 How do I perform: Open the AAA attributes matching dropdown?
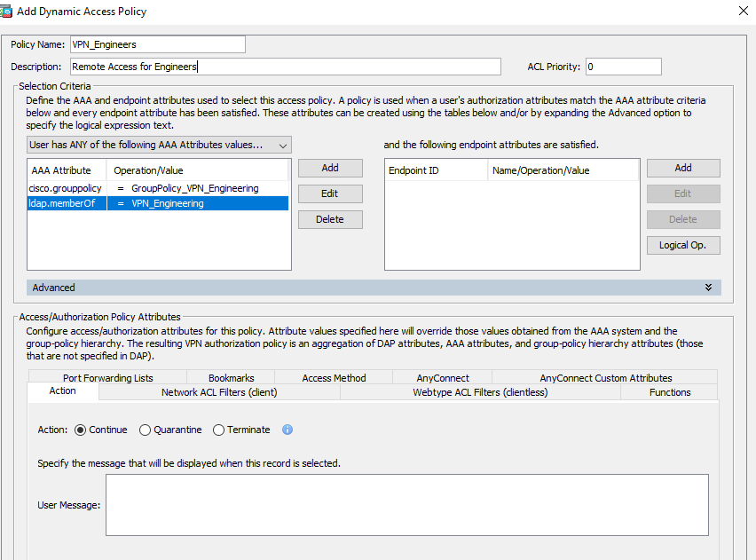coord(159,145)
